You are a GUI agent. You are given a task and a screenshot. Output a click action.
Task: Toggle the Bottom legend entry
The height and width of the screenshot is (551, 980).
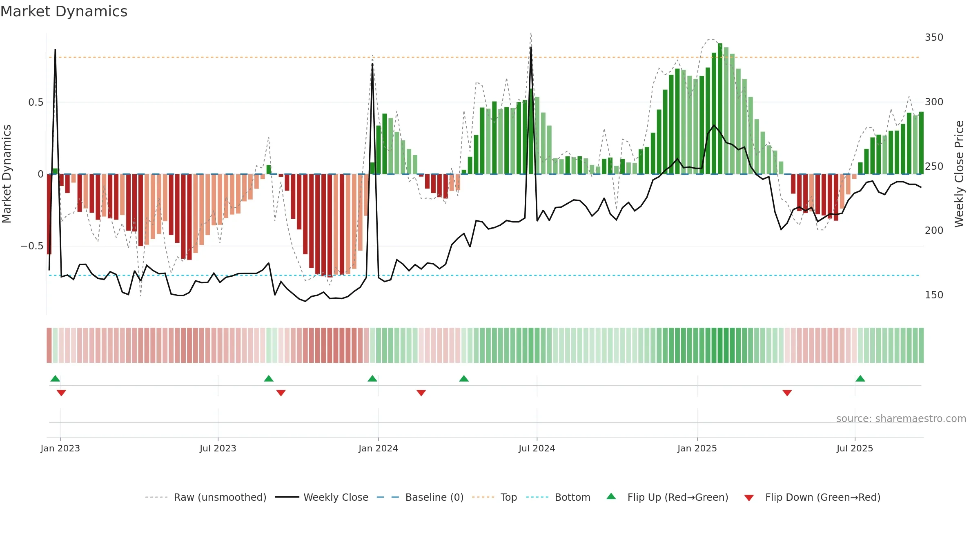tap(558, 497)
